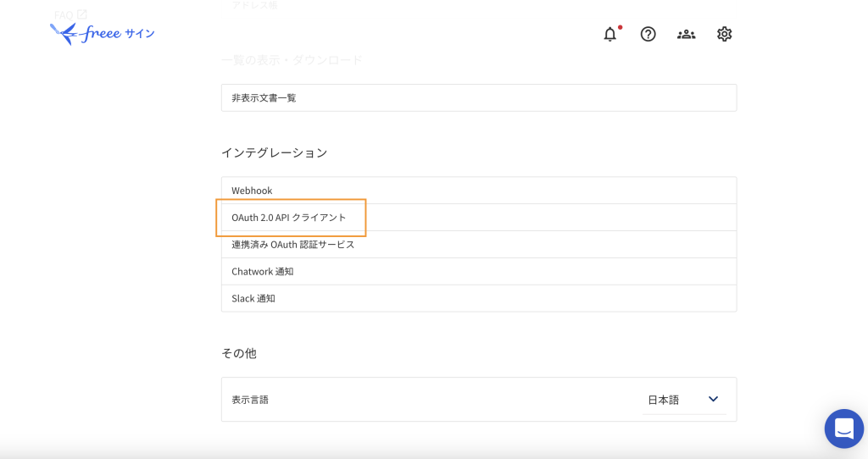Open Slack 通知 settings
868x459 pixels.
coord(253,299)
